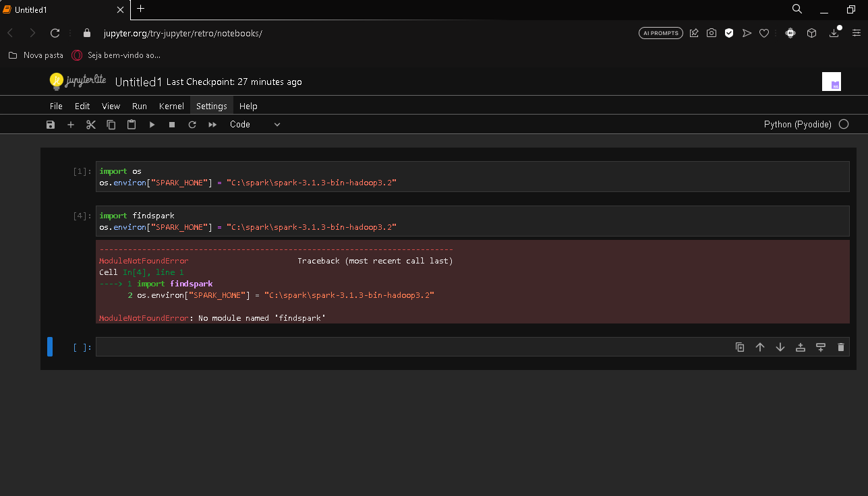The width and height of the screenshot is (868, 496).
Task: Click inside cell 4 importing findspark
Action: point(472,221)
